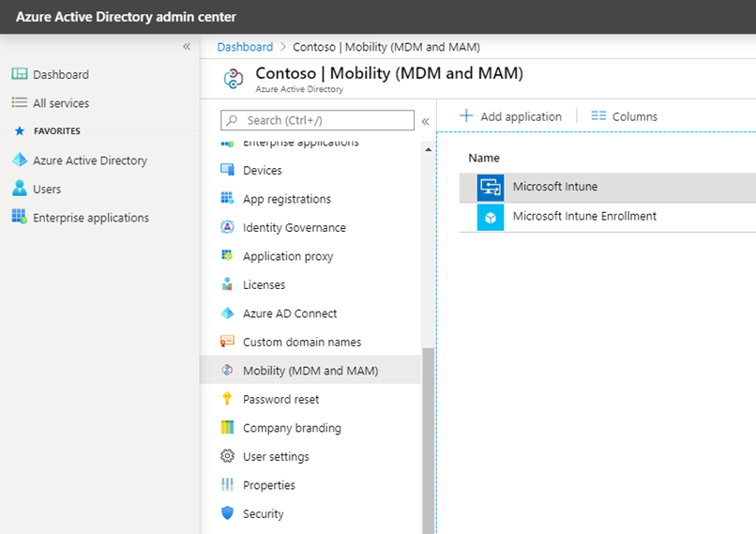This screenshot has height=534, width=756.
Task: Click the plus icon for Add application
Action: click(x=466, y=115)
